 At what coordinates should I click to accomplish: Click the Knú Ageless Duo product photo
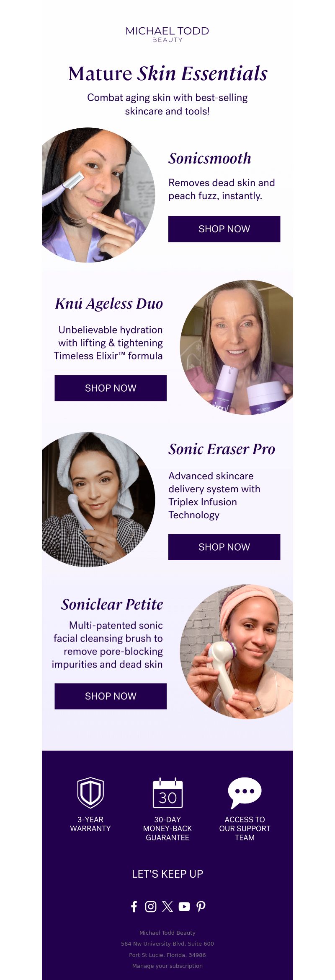click(237, 347)
